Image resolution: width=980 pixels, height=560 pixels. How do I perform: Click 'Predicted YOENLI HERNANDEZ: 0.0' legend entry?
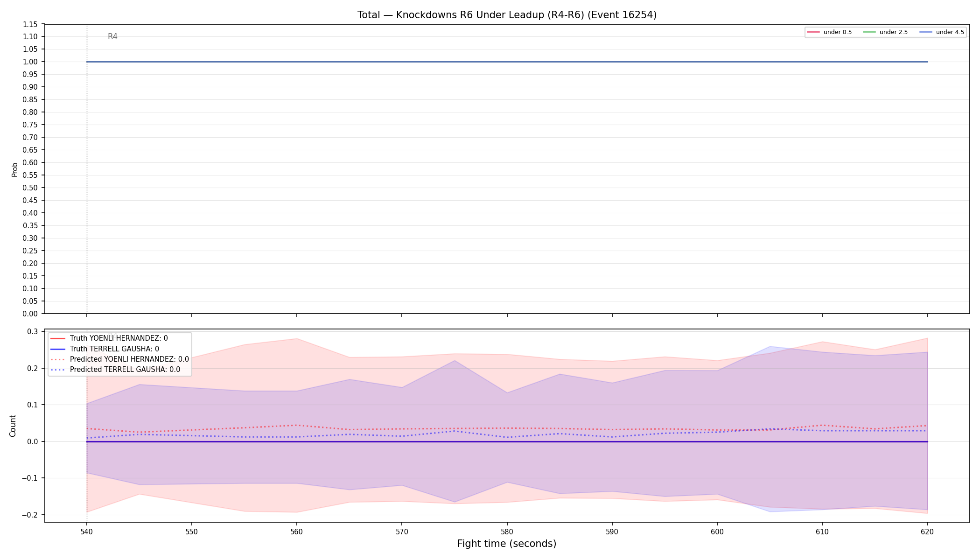[x=119, y=359]
